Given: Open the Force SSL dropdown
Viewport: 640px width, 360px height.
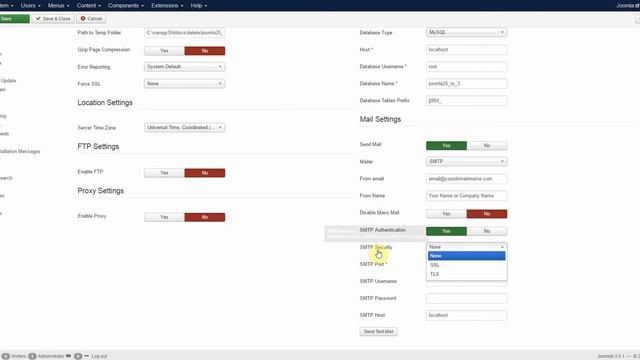Looking at the screenshot, I should [x=184, y=84].
